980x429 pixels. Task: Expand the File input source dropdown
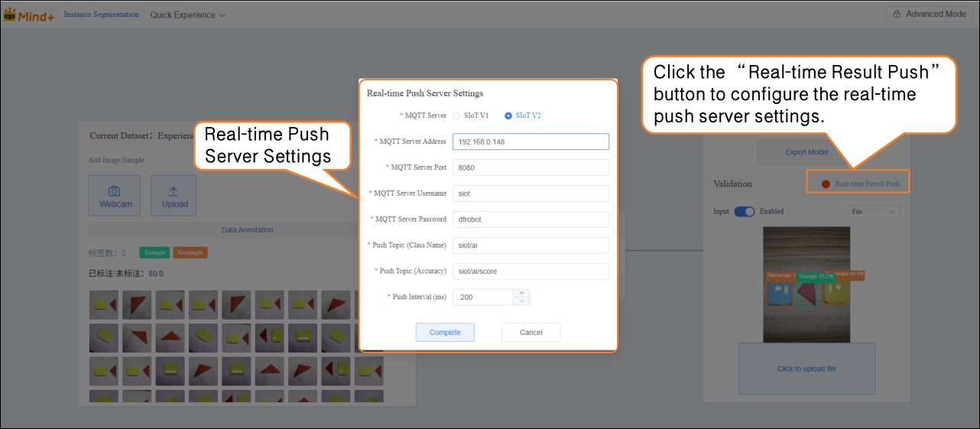pyautogui.click(x=873, y=212)
